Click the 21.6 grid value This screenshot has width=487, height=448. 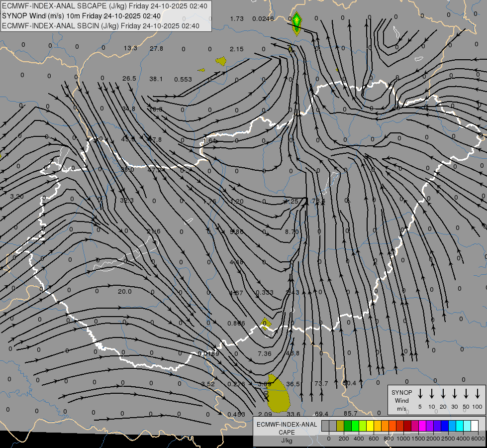(154, 231)
